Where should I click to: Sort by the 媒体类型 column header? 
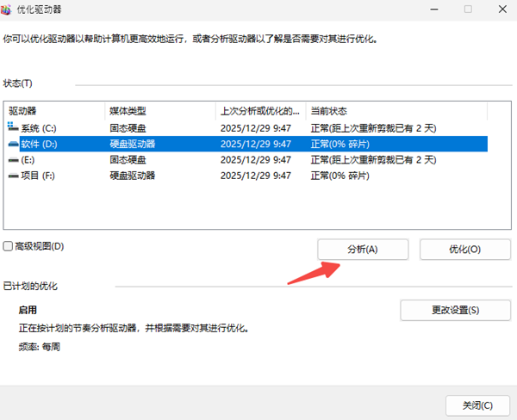click(159, 111)
